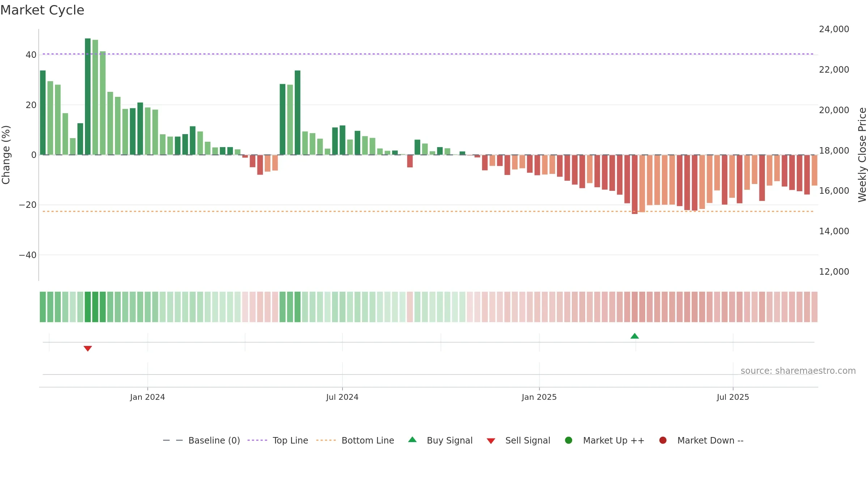
Task: Click the 20,000 price axis label
Action: click(x=834, y=110)
